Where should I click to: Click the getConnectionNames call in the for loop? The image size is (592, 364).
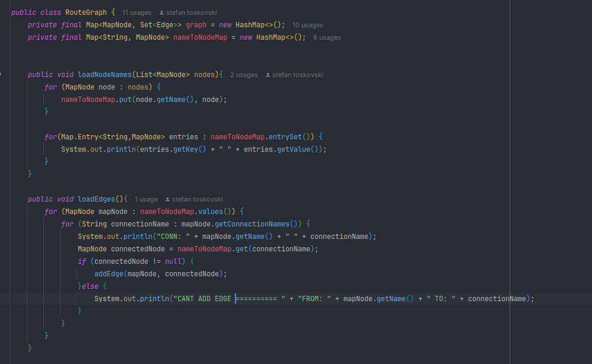tap(253, 224)
